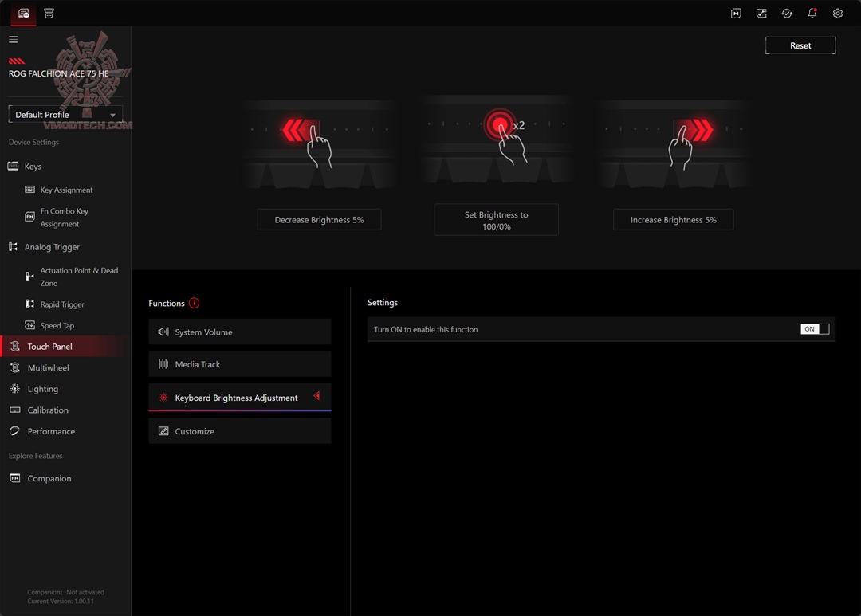Toggle the hamburger menu sidebar

click(14, 39)
